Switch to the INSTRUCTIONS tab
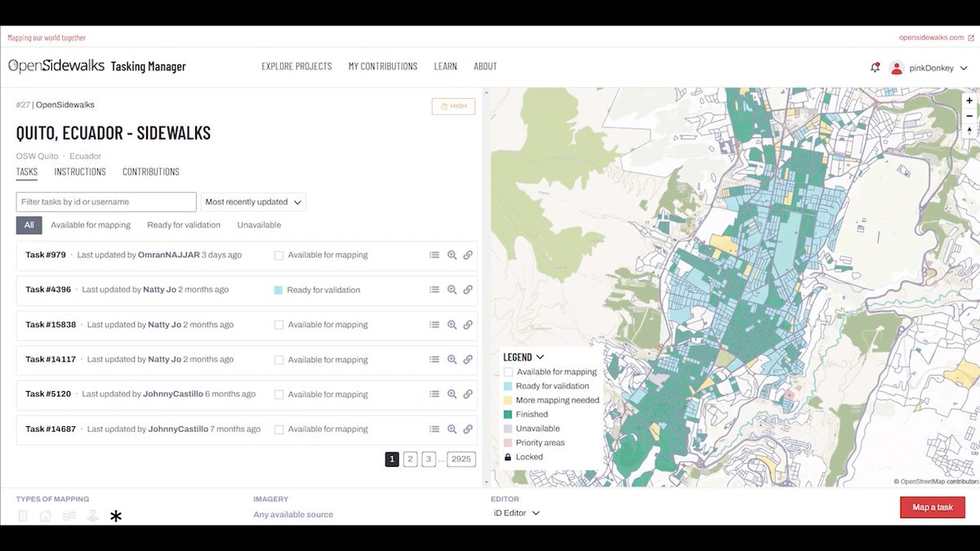The image size is (980, 551). 79,171
